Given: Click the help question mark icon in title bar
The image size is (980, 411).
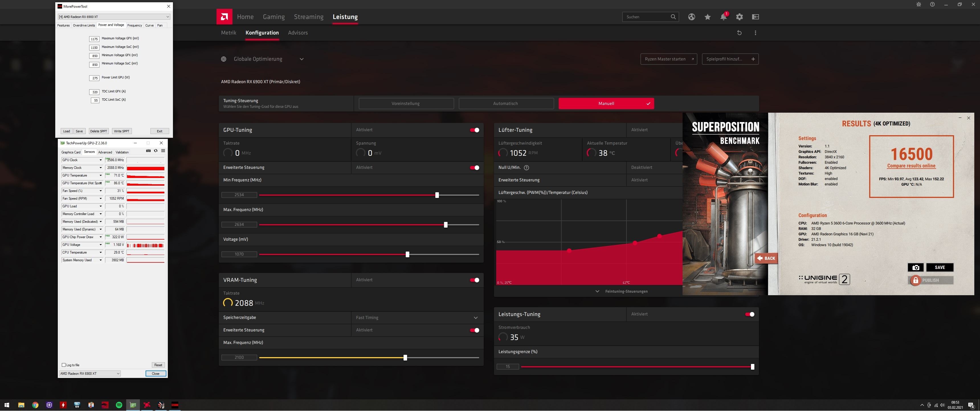Looking at the screenshot, I should (932, 5).
